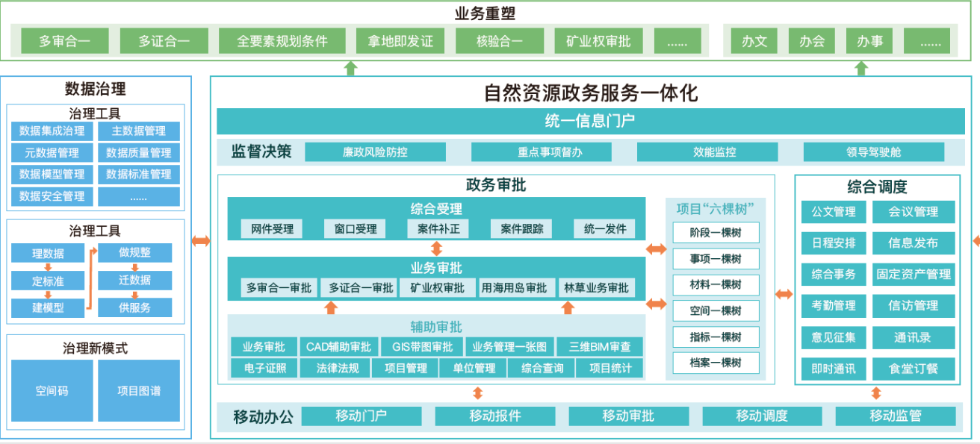
Task: Click the 空间码 tile
Action: click(52, 390)
